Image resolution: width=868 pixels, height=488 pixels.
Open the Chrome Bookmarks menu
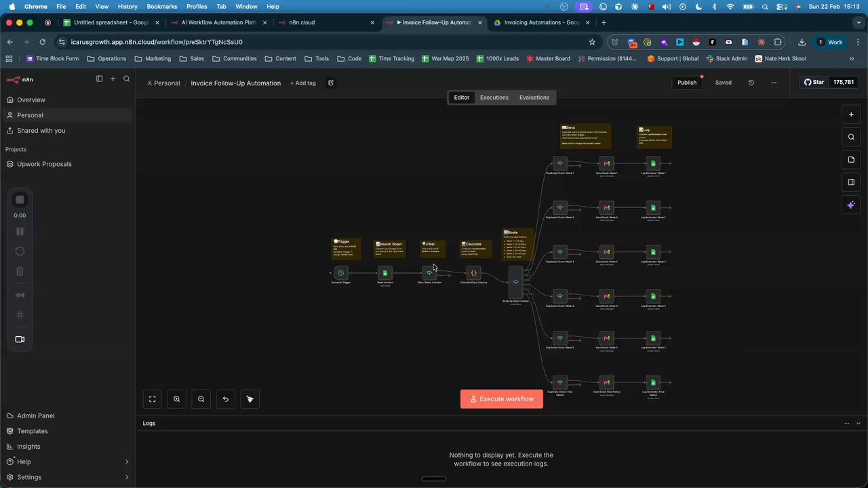pos(162,6)
